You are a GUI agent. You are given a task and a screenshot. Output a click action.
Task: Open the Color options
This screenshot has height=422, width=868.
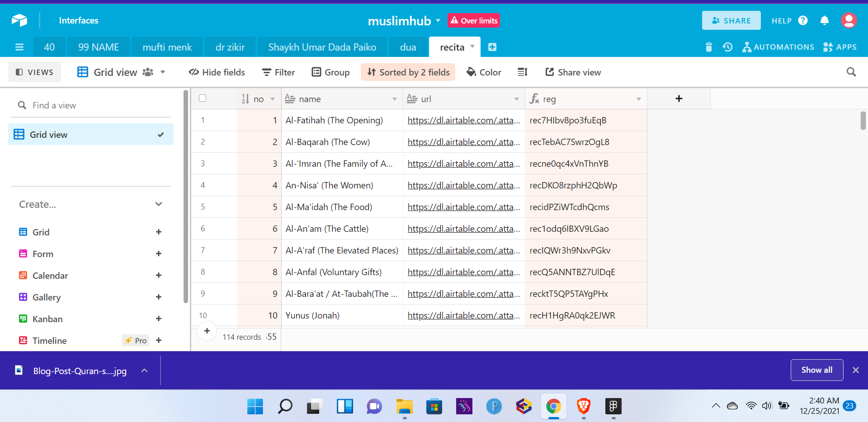[x=484, y=72]
